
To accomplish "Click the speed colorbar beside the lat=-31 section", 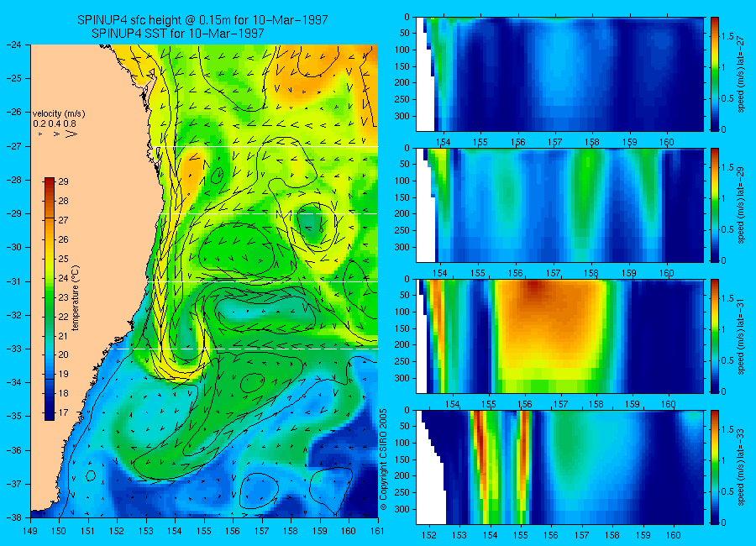I will (x=714, y=336).
